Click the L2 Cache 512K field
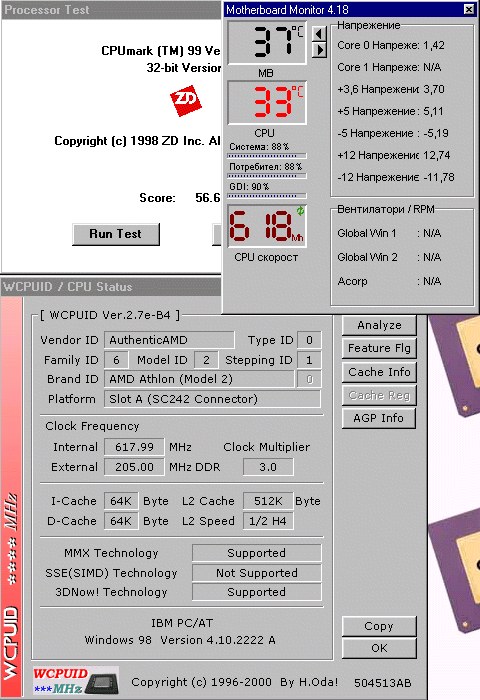This screenshot has width=480, height=700. [x=268, y=501]
